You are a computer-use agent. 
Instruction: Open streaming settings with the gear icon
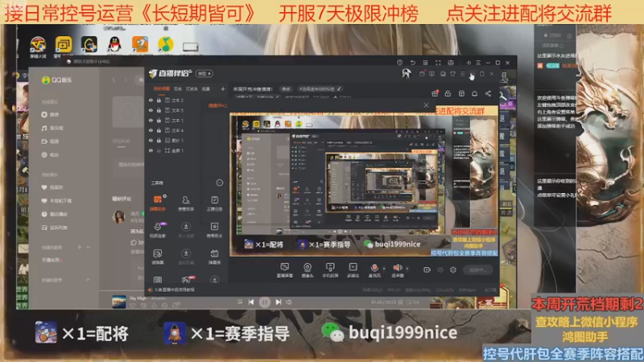pos(453,269)
